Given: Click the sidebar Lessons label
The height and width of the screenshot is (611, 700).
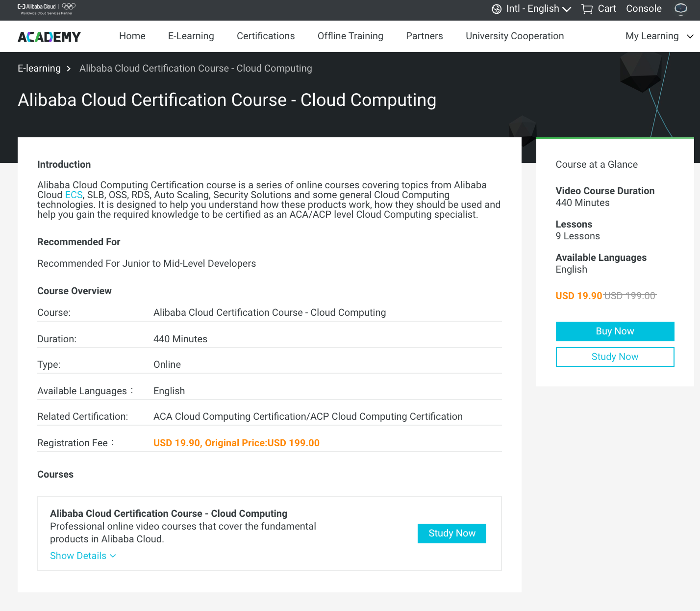Looking at the screenshot, I should pyautogui.click(x=574, y=224).
